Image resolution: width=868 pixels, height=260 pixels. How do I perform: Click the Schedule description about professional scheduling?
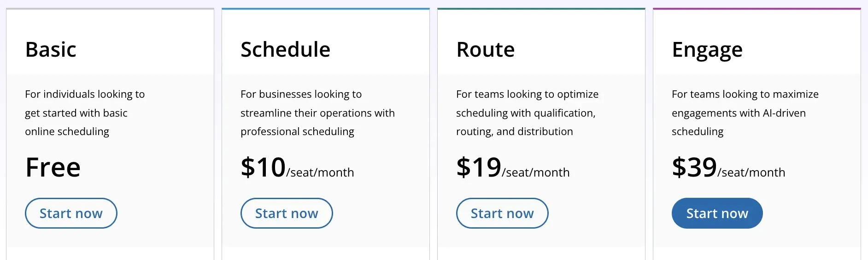[317, 113]
